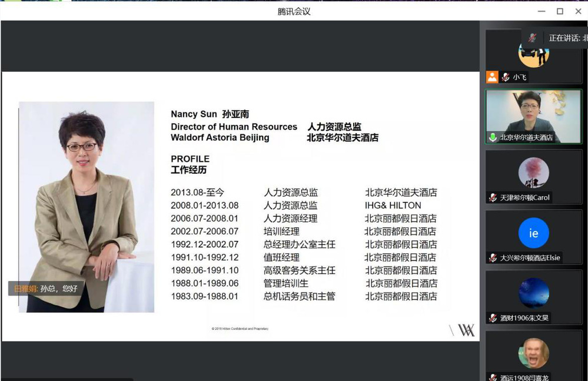Click Nancy Sun's portrait photo on slide

pos(87,206)
